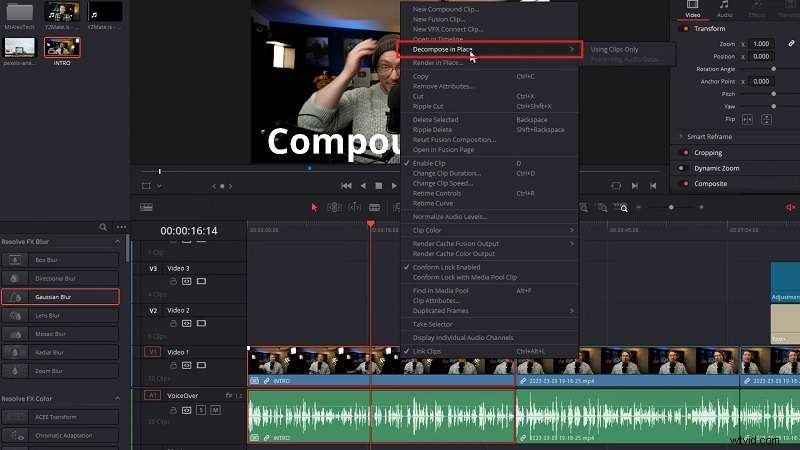Toggle auto track selector on Video 1
800x450 pixels.
coord(187,365)
